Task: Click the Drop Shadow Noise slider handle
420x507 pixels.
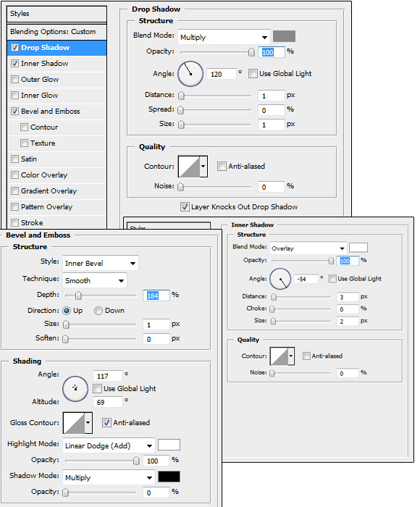Action: point(181,187)
